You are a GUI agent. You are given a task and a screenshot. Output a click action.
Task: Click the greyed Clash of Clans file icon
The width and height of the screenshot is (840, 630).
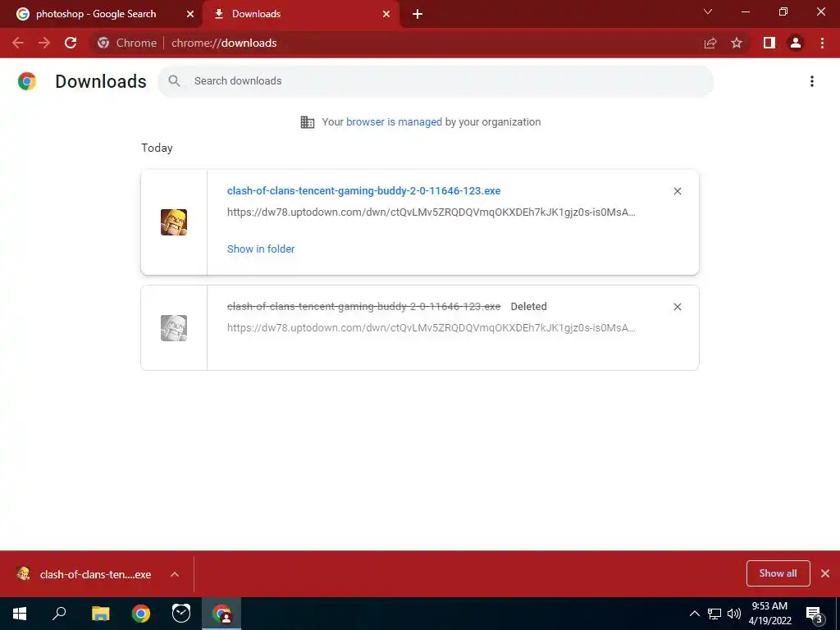pos(174,328)
